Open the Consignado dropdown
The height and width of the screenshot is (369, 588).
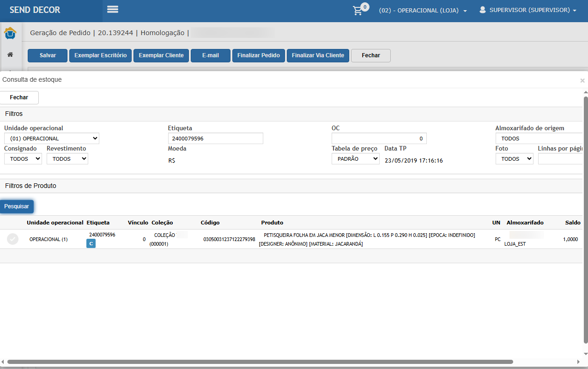(23, 158)
